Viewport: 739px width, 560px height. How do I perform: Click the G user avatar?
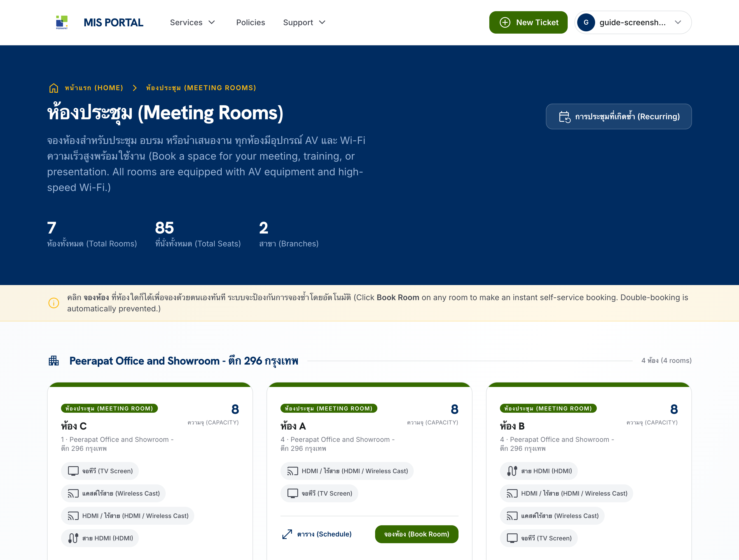(x=586, y=22)
